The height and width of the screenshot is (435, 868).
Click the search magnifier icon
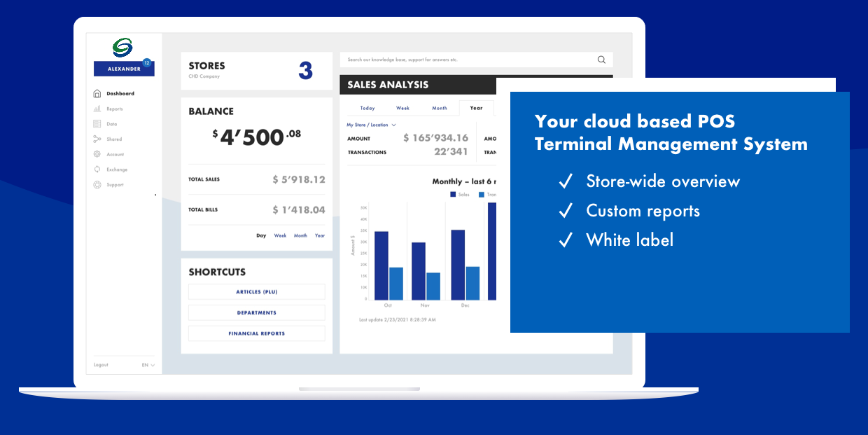[x=601, y=60]
